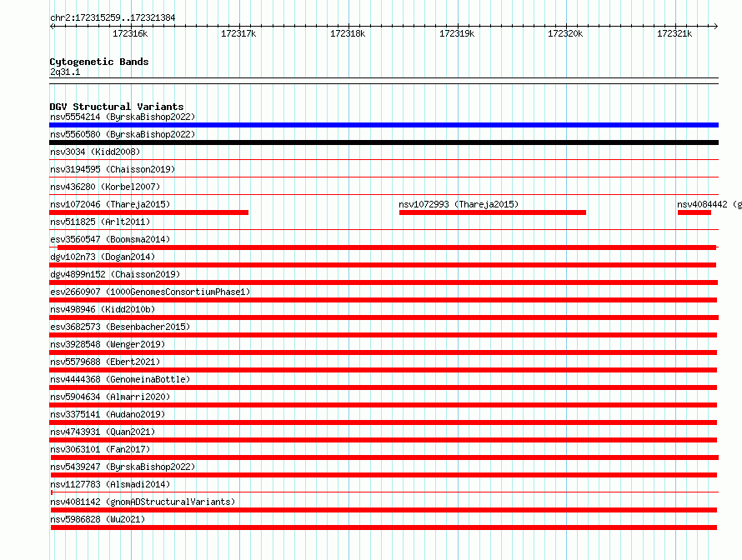Open nsv1127783 (Alsmadi2014) label
The height and width of the screenshot is (560, 742).
(x=110, y=484)
